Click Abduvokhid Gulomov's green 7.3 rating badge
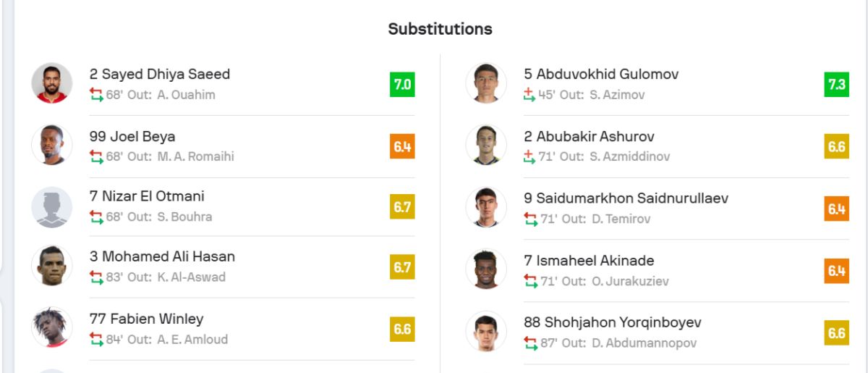868x373 pixels. tap(836, 85)
